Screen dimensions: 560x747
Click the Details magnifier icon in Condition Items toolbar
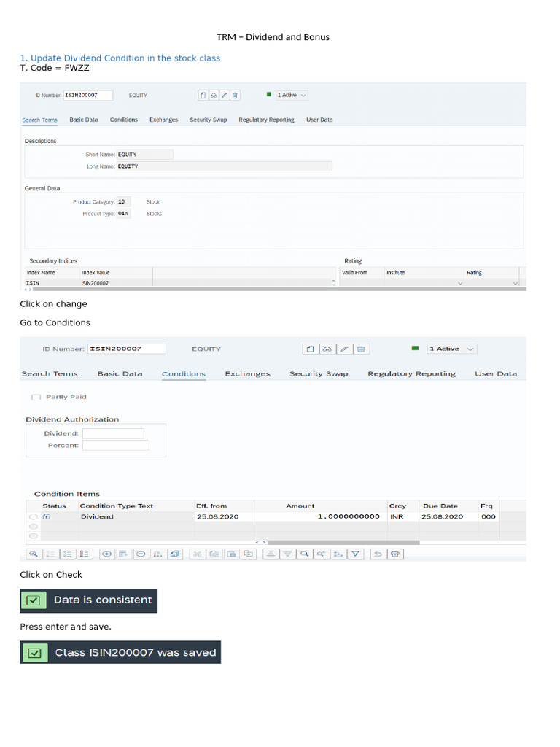pyautogui.click(x=34, y=554)
